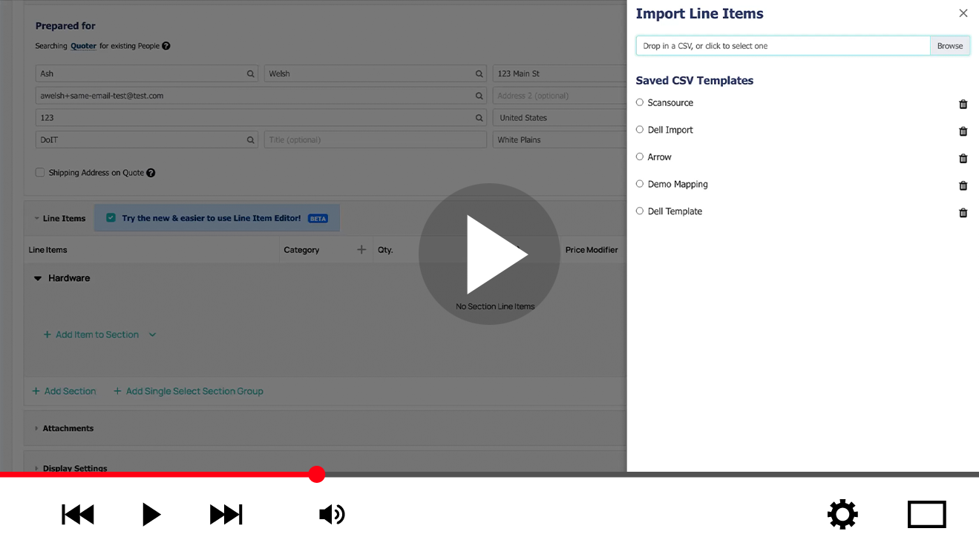Open video settings gear

pyautogui.click(x=842, y=514)
